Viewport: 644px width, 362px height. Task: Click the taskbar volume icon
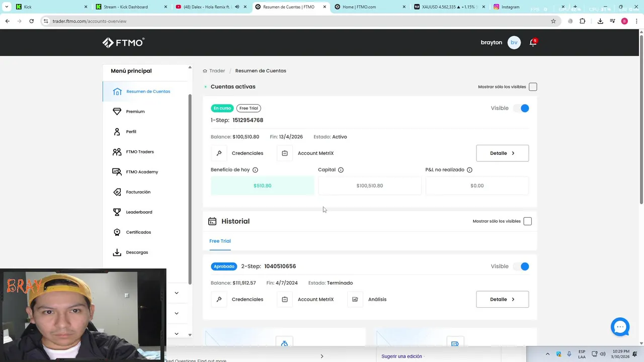pos(603,354)
